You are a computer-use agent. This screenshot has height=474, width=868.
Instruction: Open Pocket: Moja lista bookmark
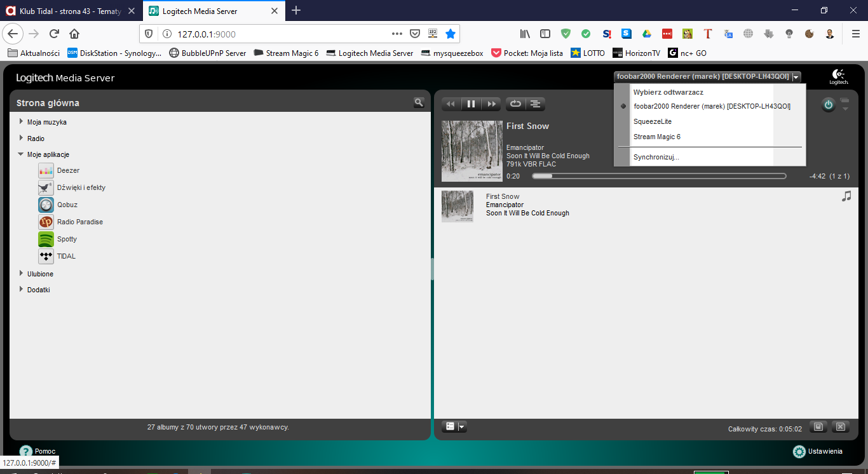(527, 53)
